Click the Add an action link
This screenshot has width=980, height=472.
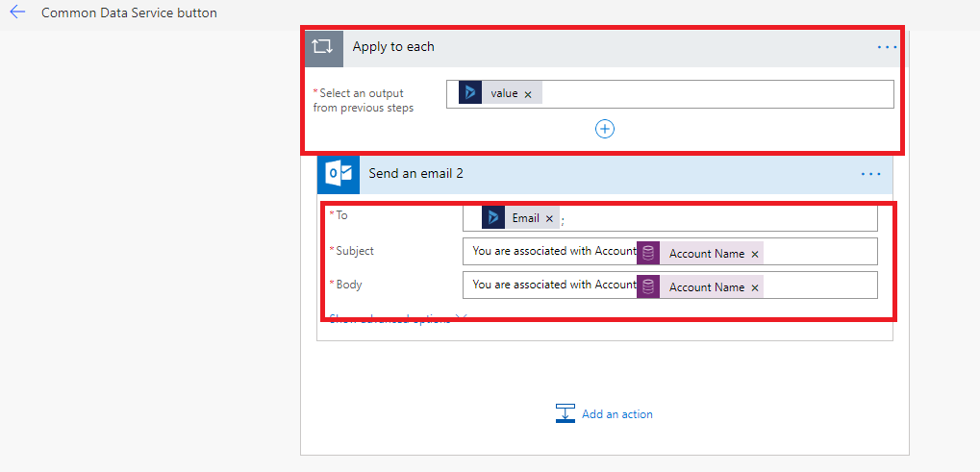pyautogui.click(x=616, y=414)
